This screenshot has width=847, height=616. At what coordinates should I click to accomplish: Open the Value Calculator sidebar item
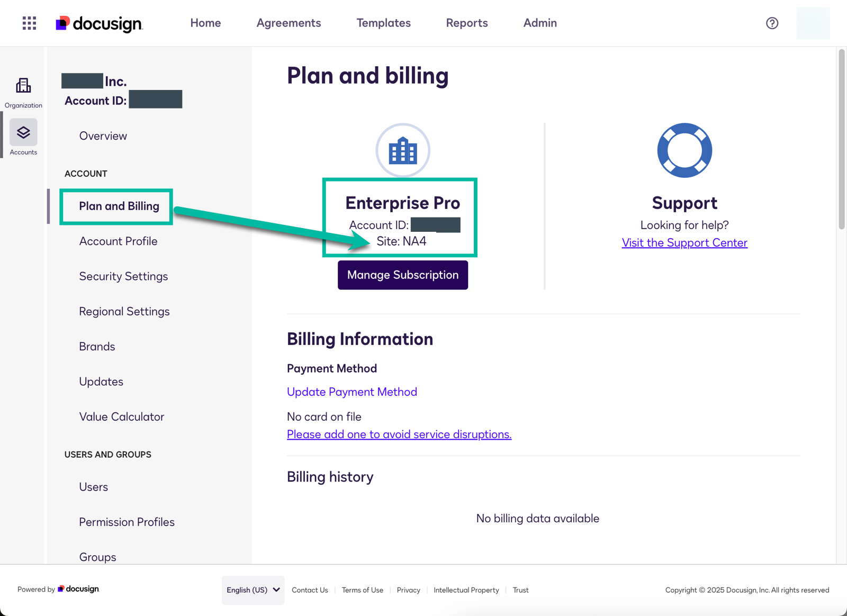coord(121,417)
